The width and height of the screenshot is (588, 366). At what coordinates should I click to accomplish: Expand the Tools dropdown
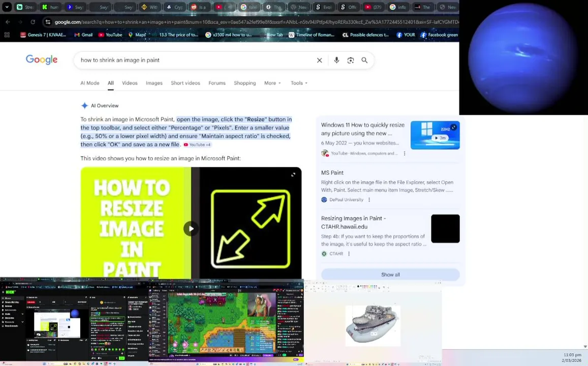[299, 83]
